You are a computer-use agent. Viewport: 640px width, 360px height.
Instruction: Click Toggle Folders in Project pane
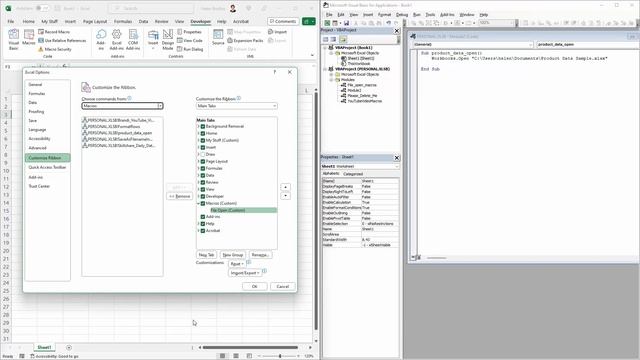[343, 40]
